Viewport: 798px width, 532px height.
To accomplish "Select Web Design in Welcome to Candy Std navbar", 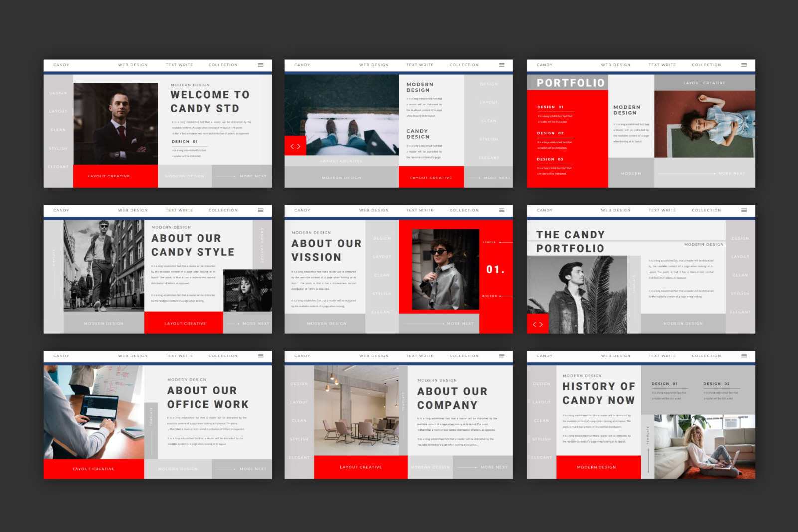I will click(133, 65).
